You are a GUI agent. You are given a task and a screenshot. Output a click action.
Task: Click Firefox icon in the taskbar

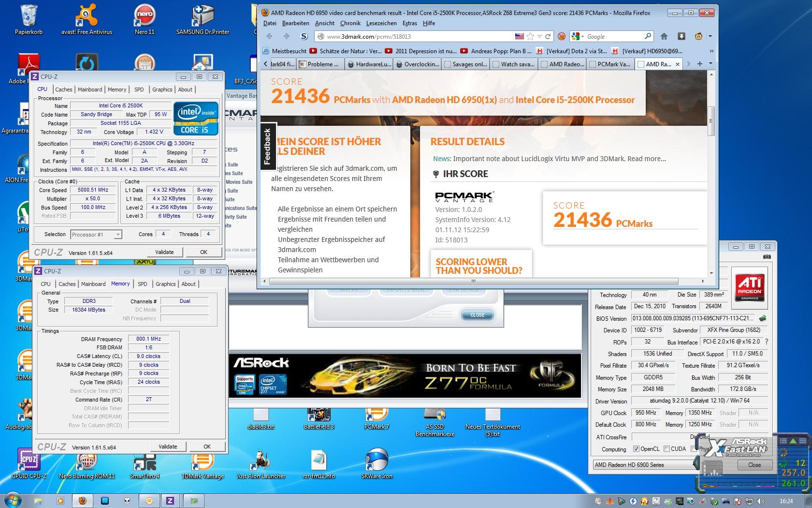[x=82, y=501]
